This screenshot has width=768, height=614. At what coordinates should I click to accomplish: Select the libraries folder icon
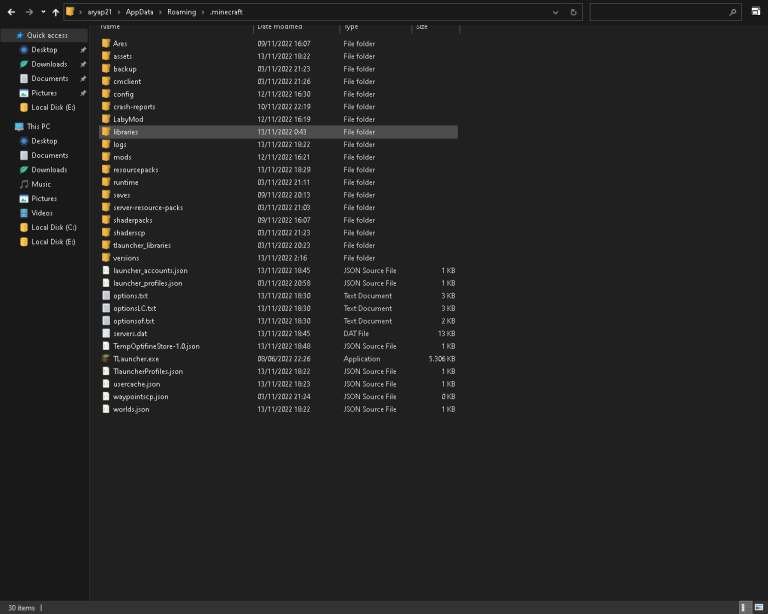106,131
